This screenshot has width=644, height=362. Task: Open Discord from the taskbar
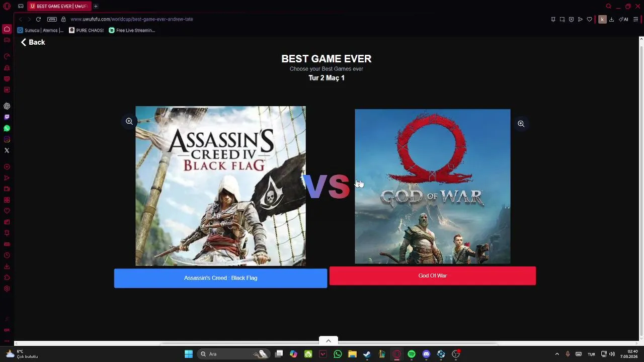pos(426,354)
